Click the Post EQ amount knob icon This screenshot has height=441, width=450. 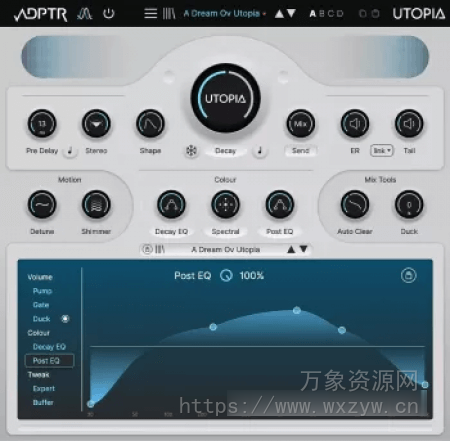226,276
